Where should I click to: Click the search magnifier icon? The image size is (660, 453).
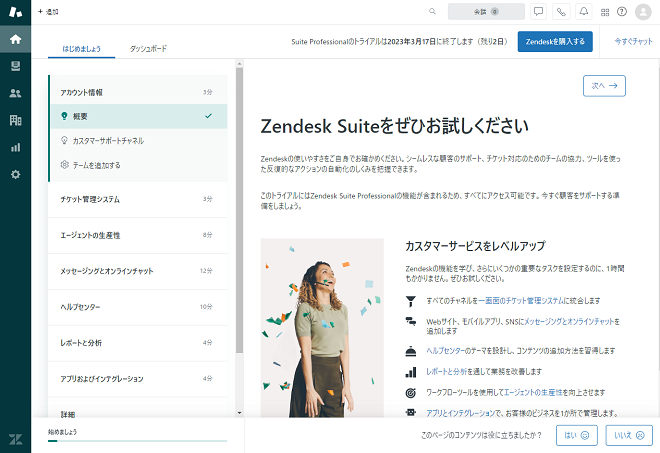pyautogui.click(x=432, y=11)
